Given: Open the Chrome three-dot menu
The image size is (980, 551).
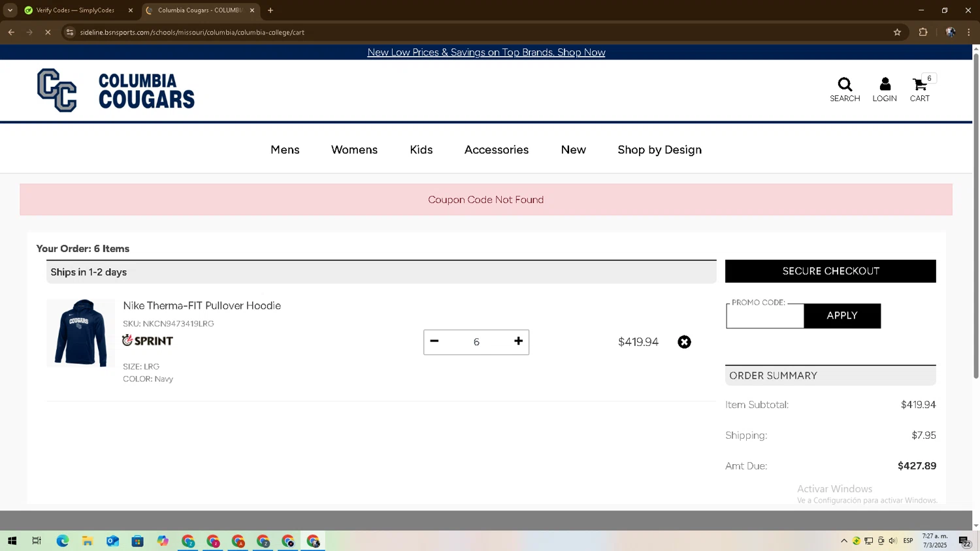Looking at the screenshot, I should pyautogui.click(x=969, y=32).
